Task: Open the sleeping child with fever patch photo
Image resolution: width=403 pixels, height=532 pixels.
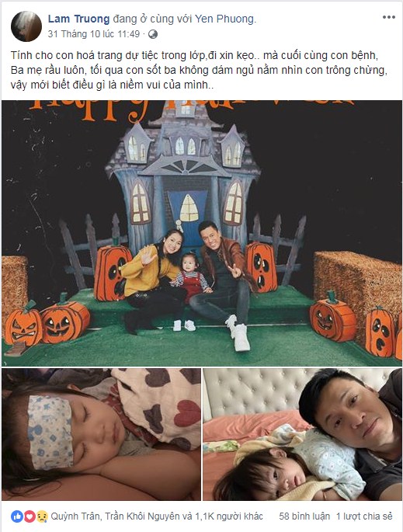Action: pos(101,434)
